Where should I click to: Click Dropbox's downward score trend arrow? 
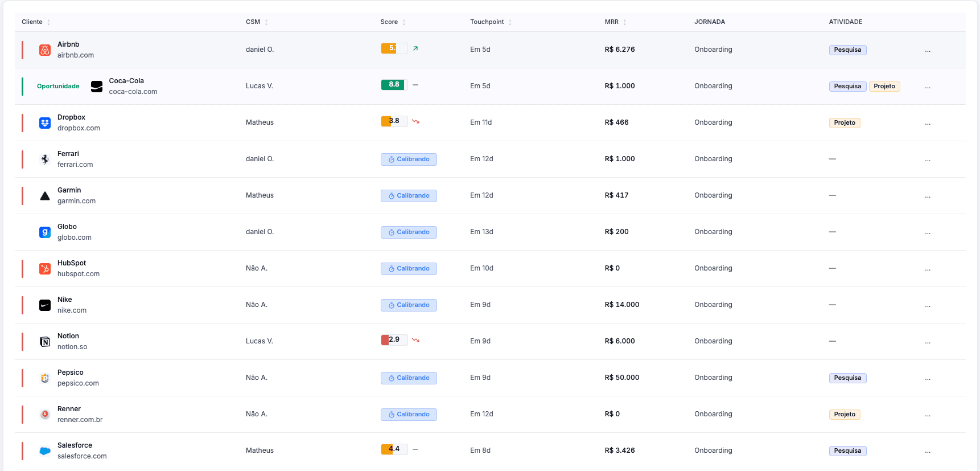click(415, 121)
